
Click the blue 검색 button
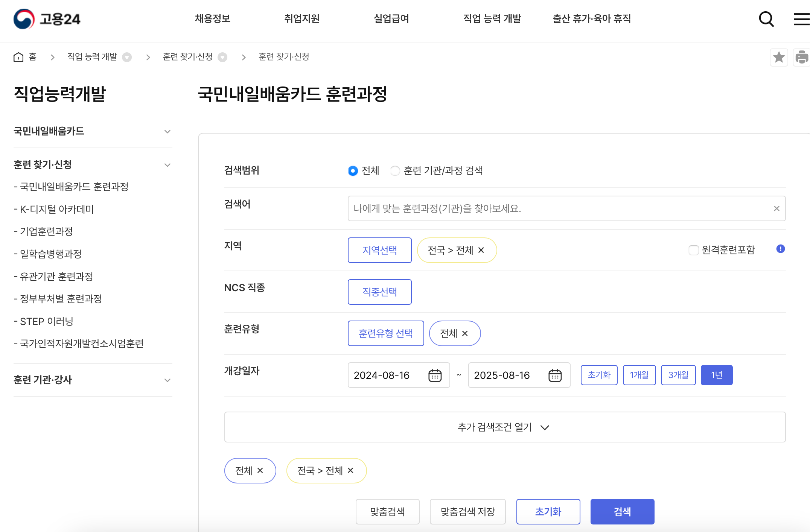tap(622, 511)
